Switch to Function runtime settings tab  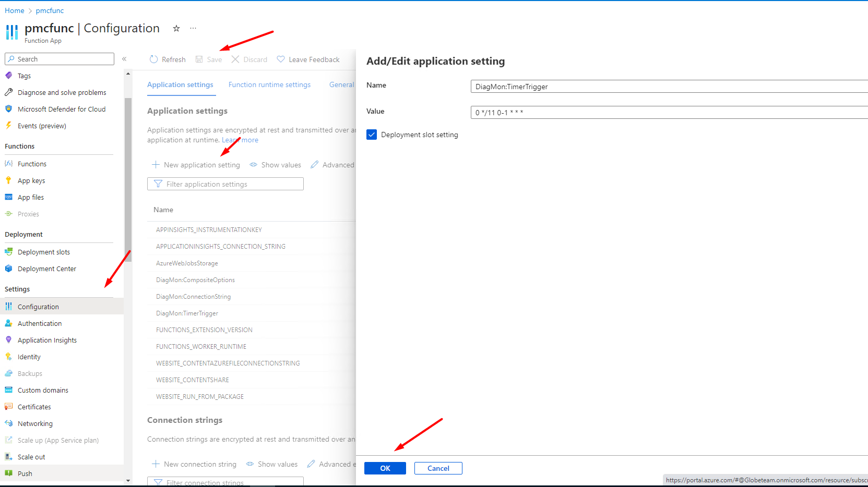pyautogui.click(x=269, y=84)
